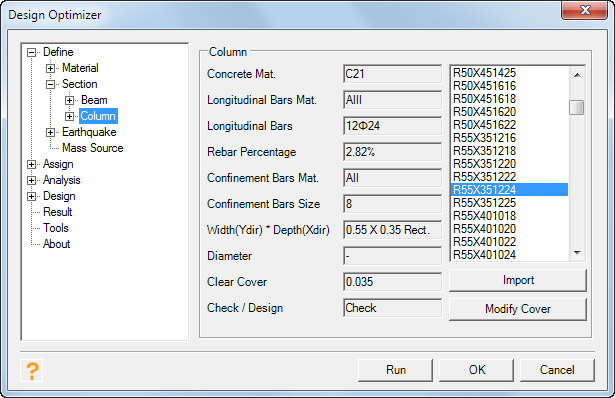The width and height of the screenshot is (615, 398).
Task: Select Mass Source in the tree
Action: tap(93, 148)
